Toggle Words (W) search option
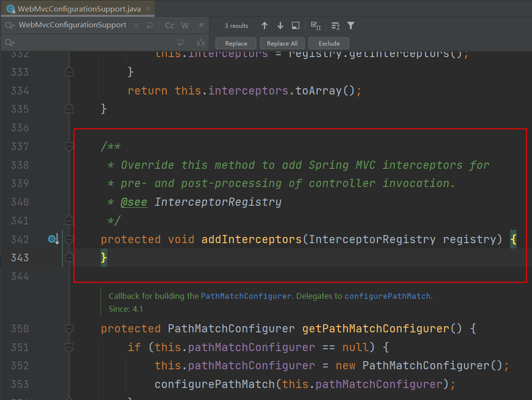 click(x=185, y=26)
